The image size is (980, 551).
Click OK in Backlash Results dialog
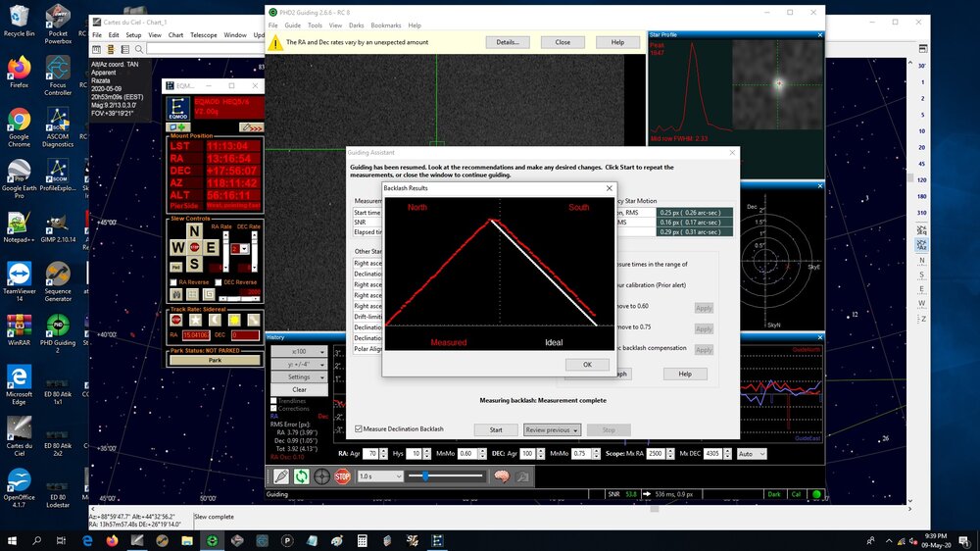(587, 364)
